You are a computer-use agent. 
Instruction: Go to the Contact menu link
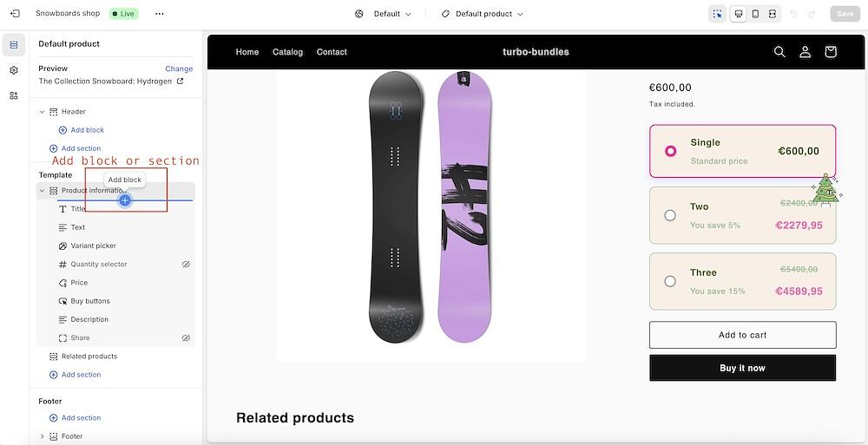(x=332, y=52)
